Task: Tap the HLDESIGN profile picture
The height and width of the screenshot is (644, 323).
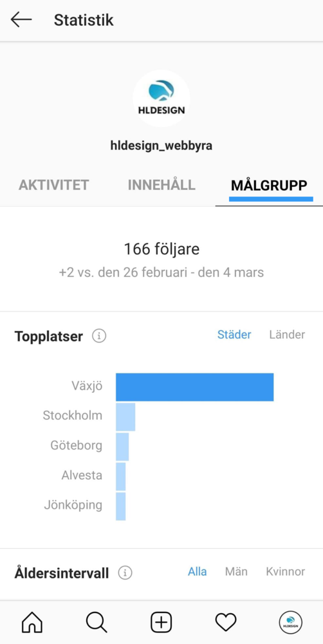Action: pyautogui.click(x=161, y=98)
